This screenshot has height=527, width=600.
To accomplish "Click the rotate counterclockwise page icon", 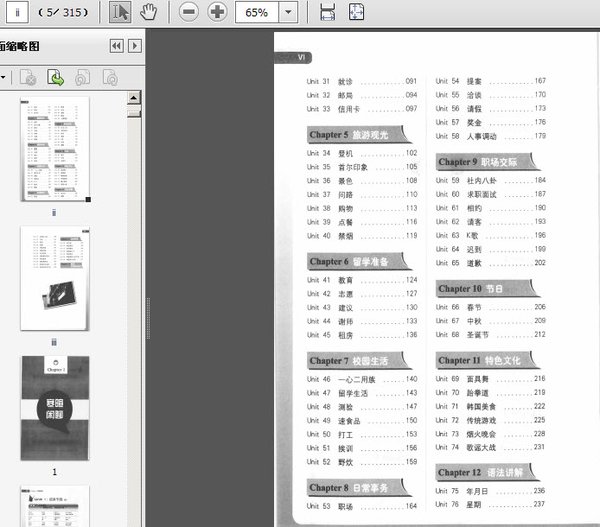I will 83,77.
